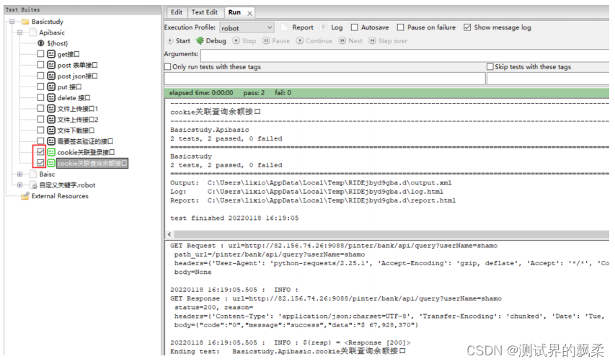
Task: Click the delete 接口 test icon
Action: tap(51, 97)
